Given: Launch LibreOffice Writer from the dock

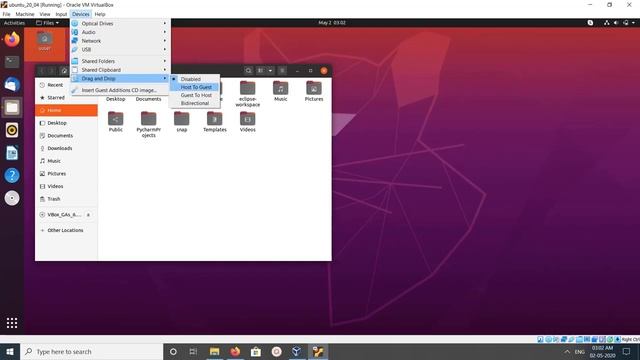Looking at the screenshot, I should pos(12,153).
